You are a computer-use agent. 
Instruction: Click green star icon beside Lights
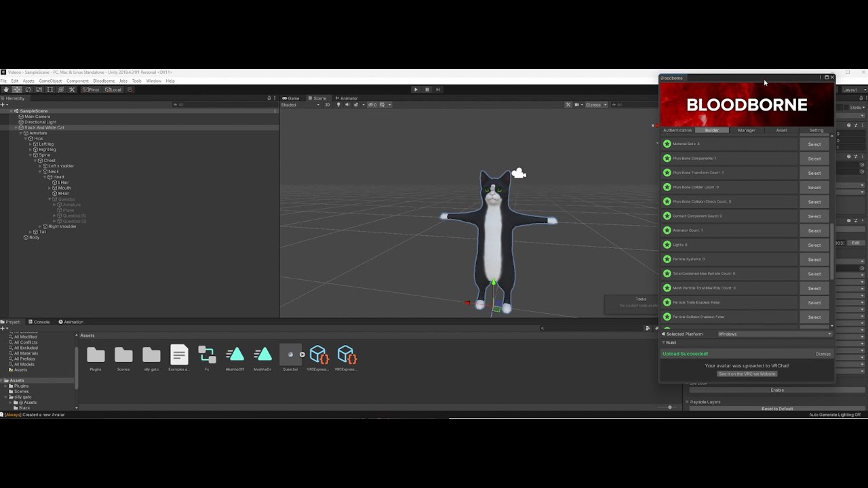point(667,245)
